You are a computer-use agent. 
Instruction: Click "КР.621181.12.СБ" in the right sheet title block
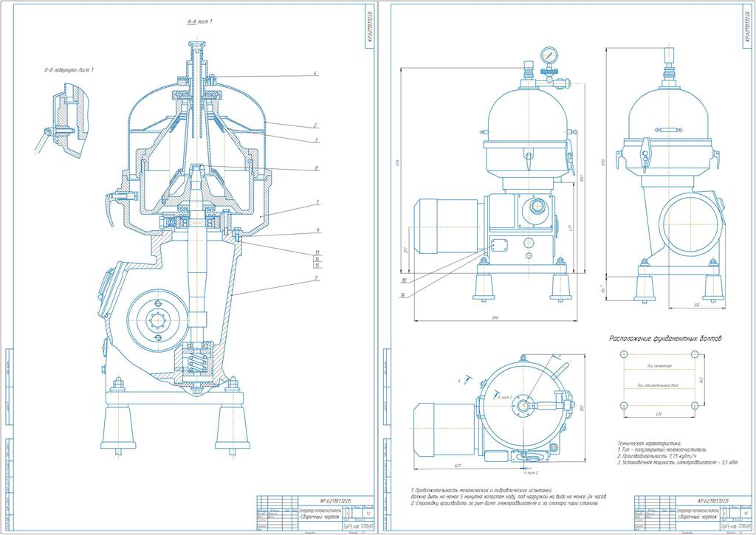pos(715,501)
